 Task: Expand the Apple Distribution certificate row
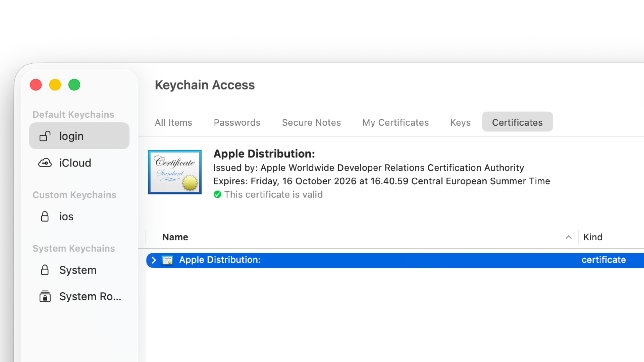154,260
